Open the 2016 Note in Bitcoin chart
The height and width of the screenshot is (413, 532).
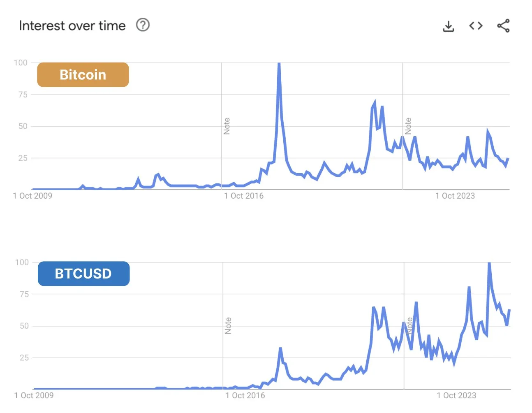tap(227, 126)
